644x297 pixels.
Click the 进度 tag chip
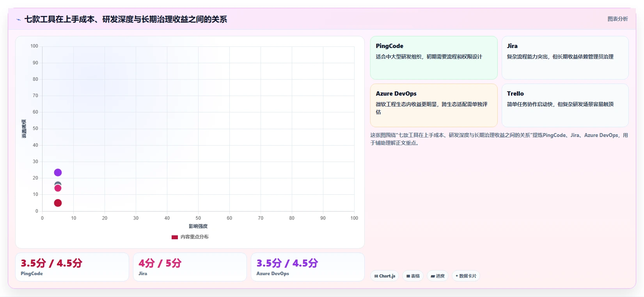pos(438,276)
